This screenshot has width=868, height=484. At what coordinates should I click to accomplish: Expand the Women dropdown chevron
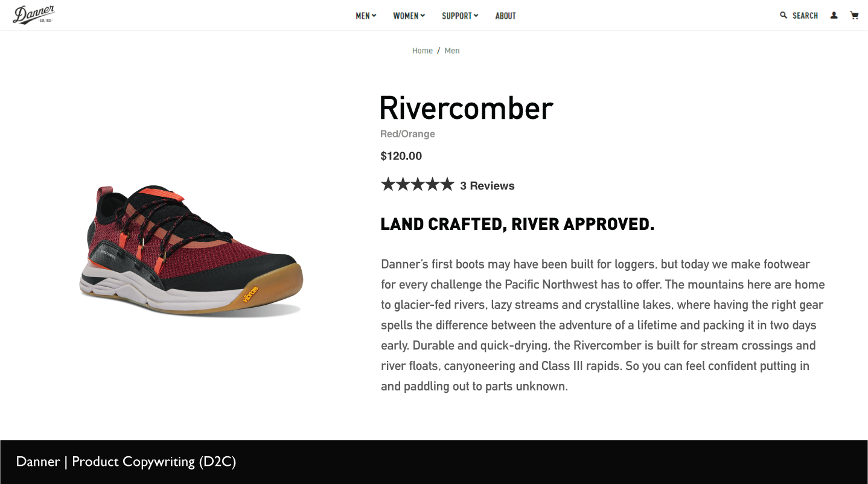(423, 16)
